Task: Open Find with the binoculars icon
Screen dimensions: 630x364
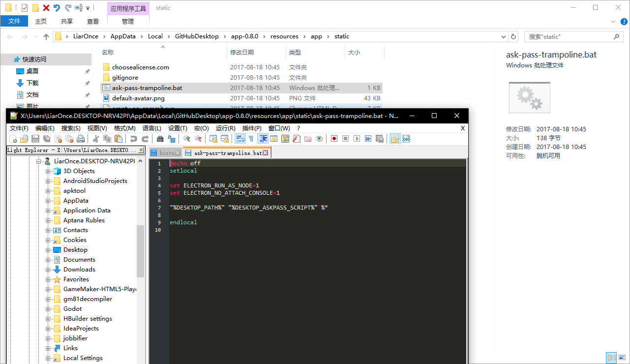Action: [x=160, y=139]
